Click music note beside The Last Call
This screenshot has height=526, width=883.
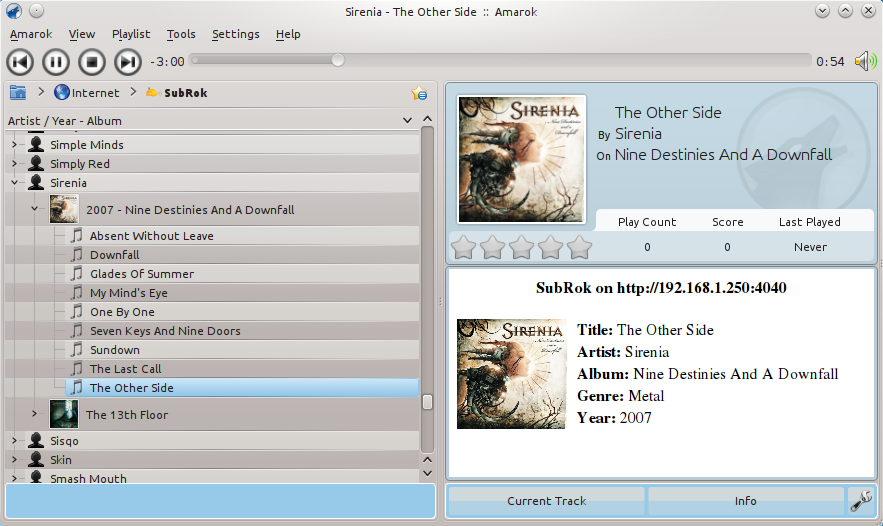click(x=77, y=369)
